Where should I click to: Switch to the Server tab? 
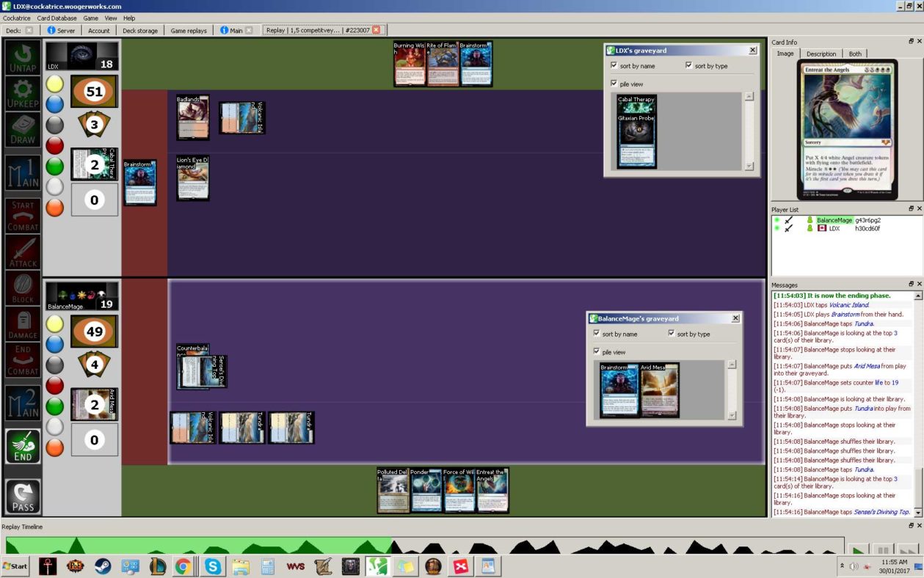tap(61, 30)
